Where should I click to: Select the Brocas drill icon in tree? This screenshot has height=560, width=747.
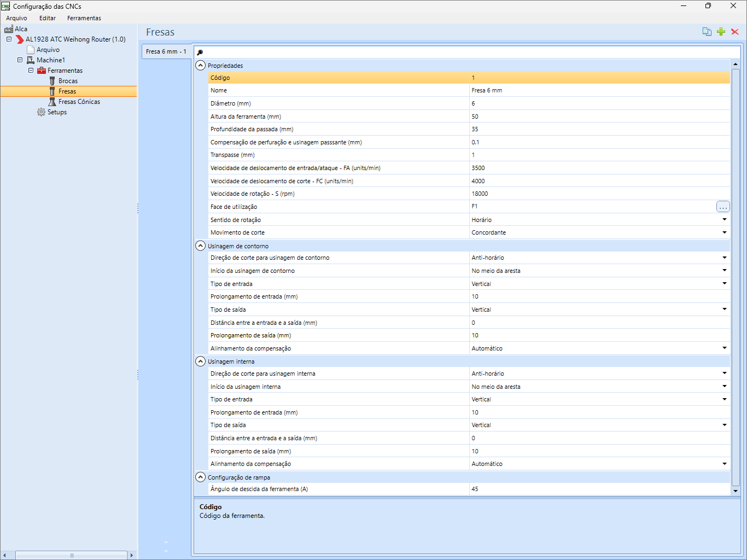(52, 81)
